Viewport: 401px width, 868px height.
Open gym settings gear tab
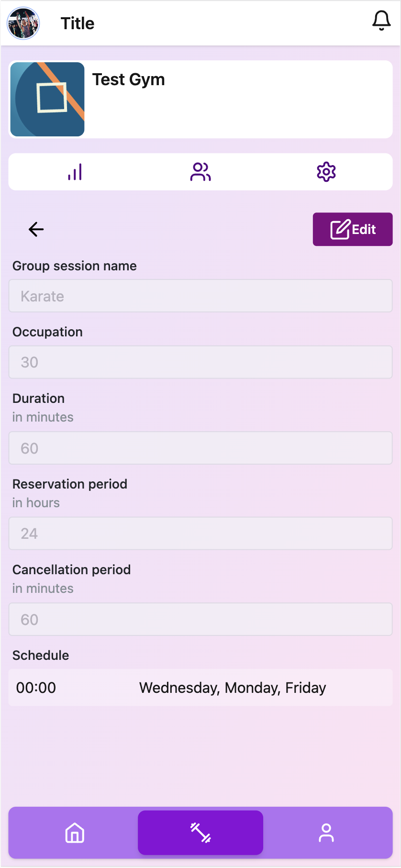[x=326, y=172]
